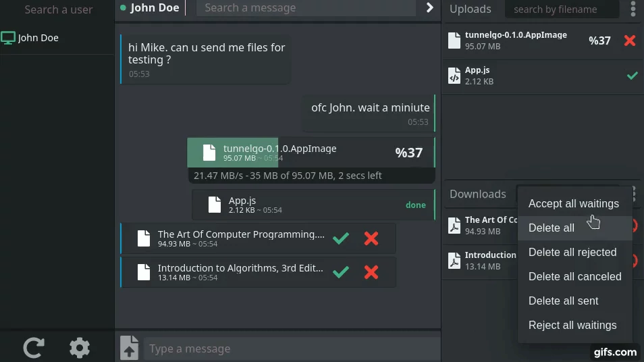Click the file icon of tunnelgo chat message
This screenshot has height=362, width=644.
click(209, 153)
